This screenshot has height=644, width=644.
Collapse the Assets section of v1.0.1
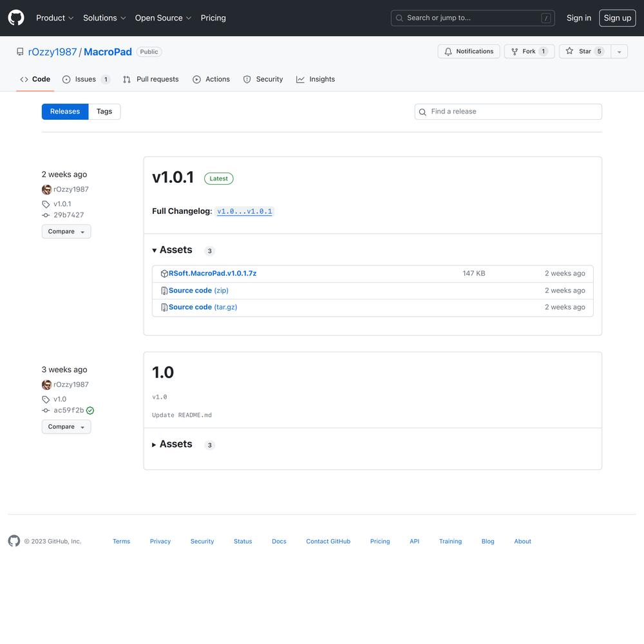[172, 250]
